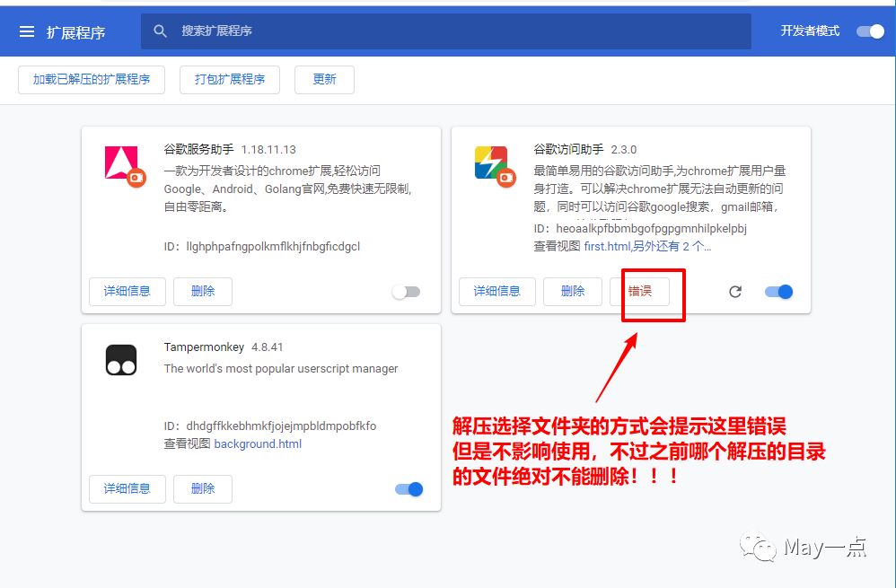Open 详细信息 for 谷歌服务助手
896x588 pixels.
pos(127,292)
